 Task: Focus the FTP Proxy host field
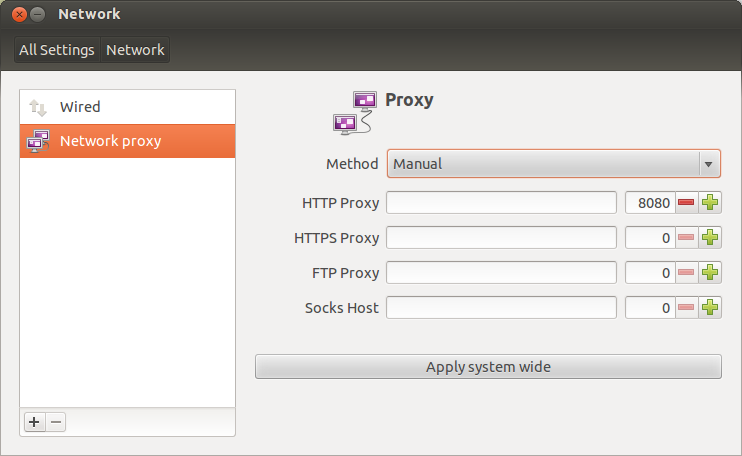[502, 272]
